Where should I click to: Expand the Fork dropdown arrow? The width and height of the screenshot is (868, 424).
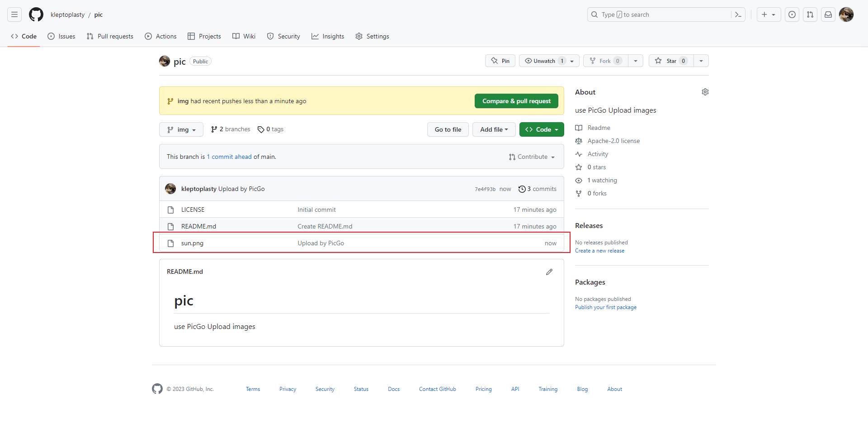point(636,61)
